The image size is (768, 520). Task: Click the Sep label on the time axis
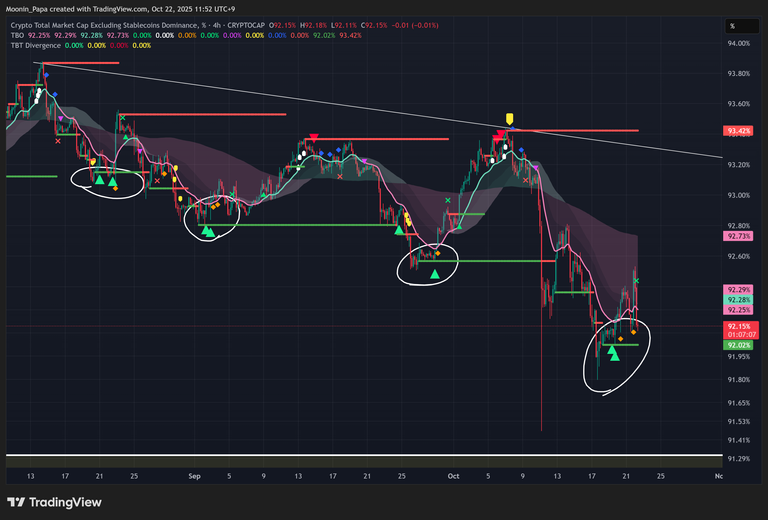point(194,477)
